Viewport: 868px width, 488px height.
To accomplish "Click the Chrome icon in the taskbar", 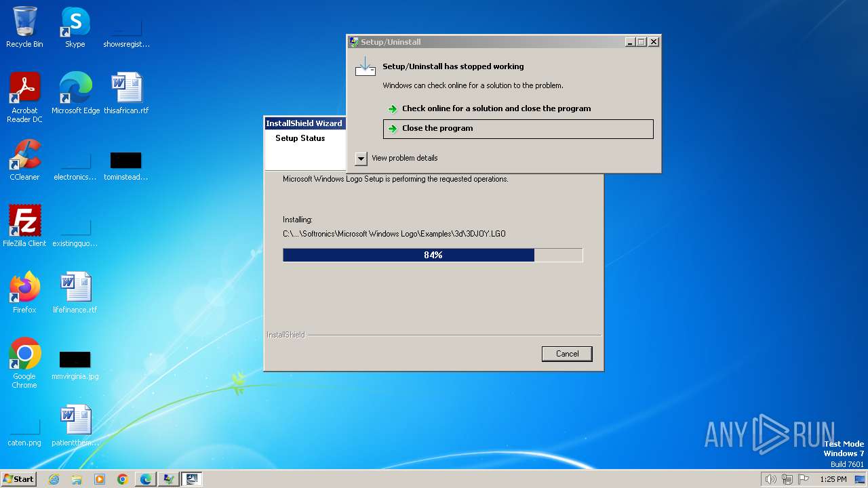I will 123,479.
